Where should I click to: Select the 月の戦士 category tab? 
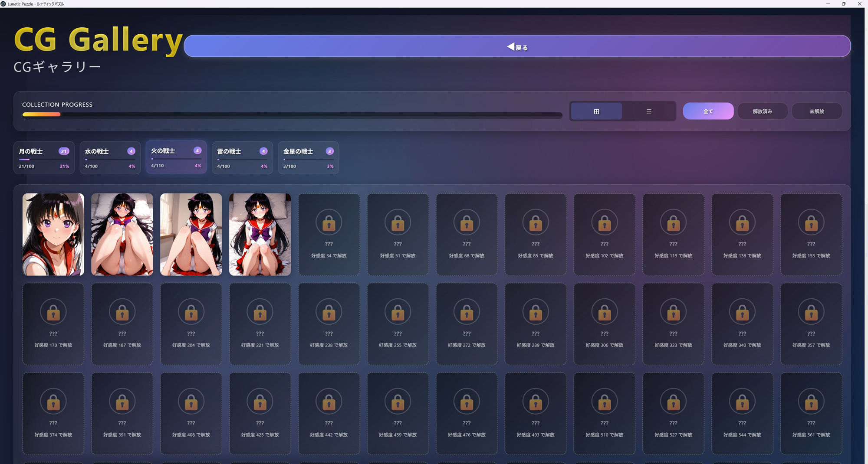point(44,158)
